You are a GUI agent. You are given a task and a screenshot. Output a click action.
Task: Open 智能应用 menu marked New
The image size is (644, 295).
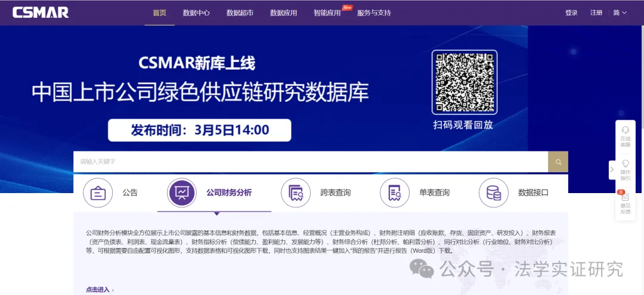click(x=327, y=13)
